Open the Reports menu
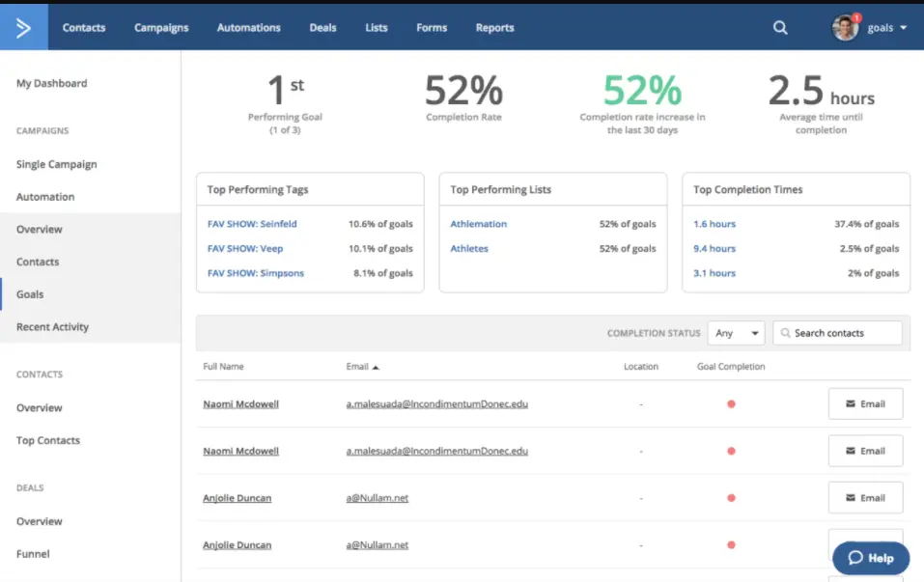This screenshot has height=582, width=924. [494, 28]
